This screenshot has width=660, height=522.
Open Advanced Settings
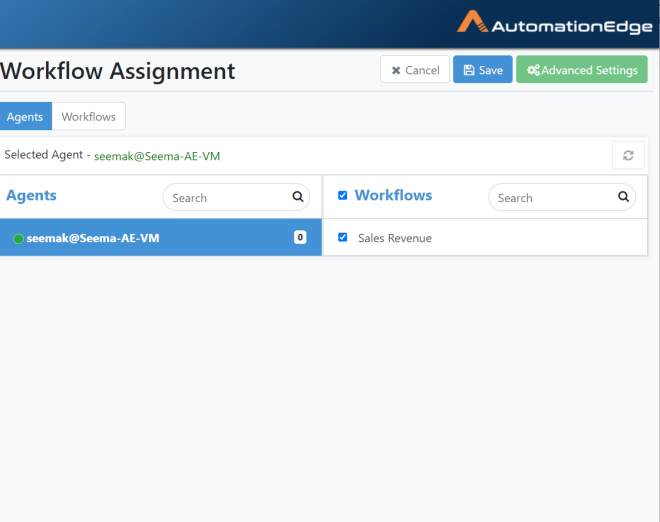(582, 69)
